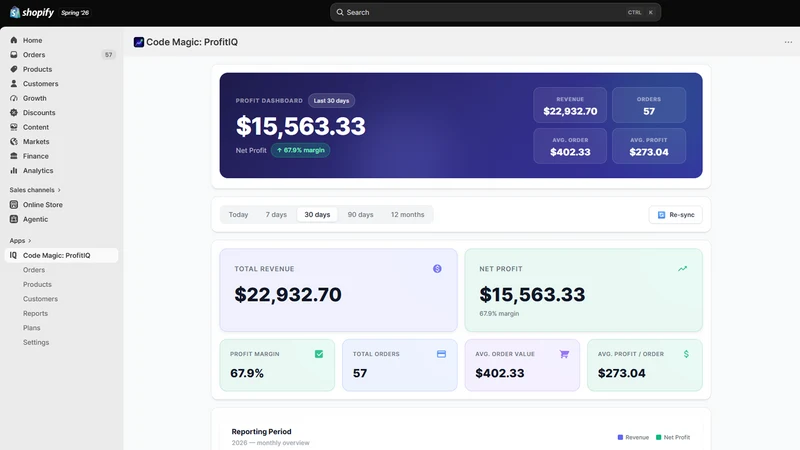Click the Re-sync button
The width and height of the screenshot is (800, 450).
pyautogui.click(x=676, y=215)
